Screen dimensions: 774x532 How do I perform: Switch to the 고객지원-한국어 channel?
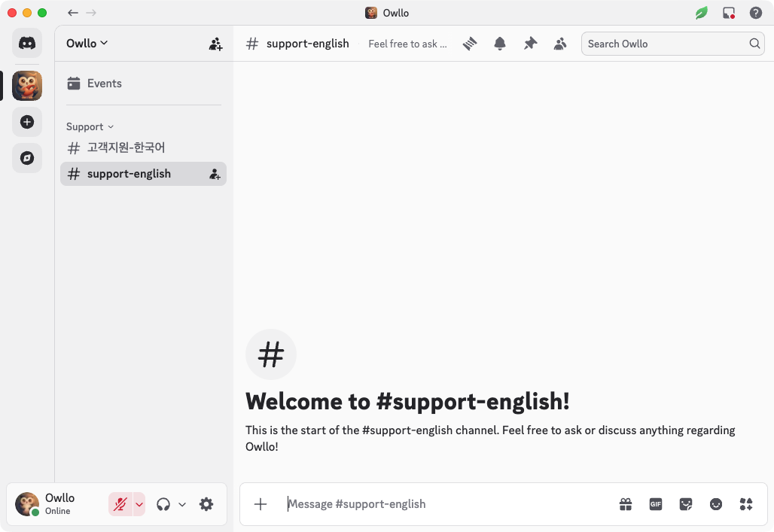[125, 147]
